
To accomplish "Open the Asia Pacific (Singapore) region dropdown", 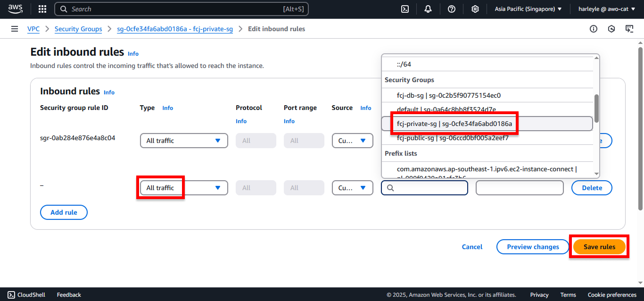I will point(528,9).
